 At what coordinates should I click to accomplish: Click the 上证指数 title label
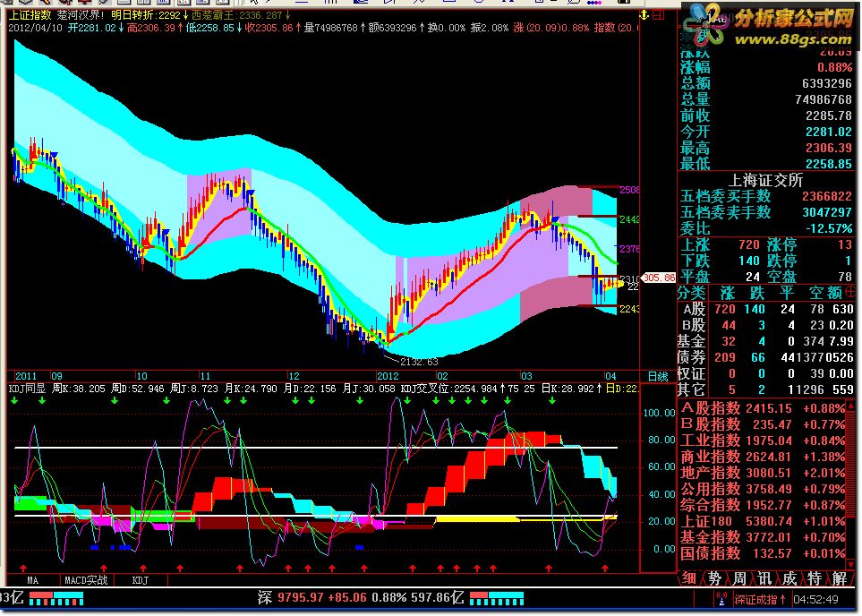(29, 15)
